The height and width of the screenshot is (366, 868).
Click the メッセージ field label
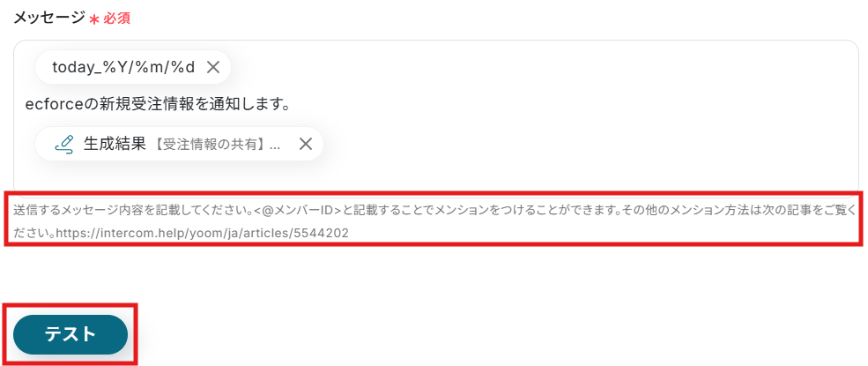coord(49,19)
